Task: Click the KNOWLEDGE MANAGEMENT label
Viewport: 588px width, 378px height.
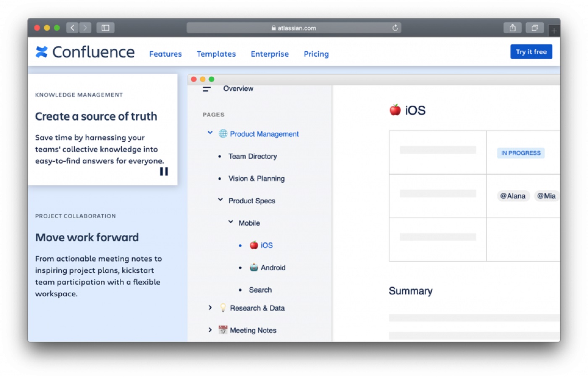Action: pos(79,95)
